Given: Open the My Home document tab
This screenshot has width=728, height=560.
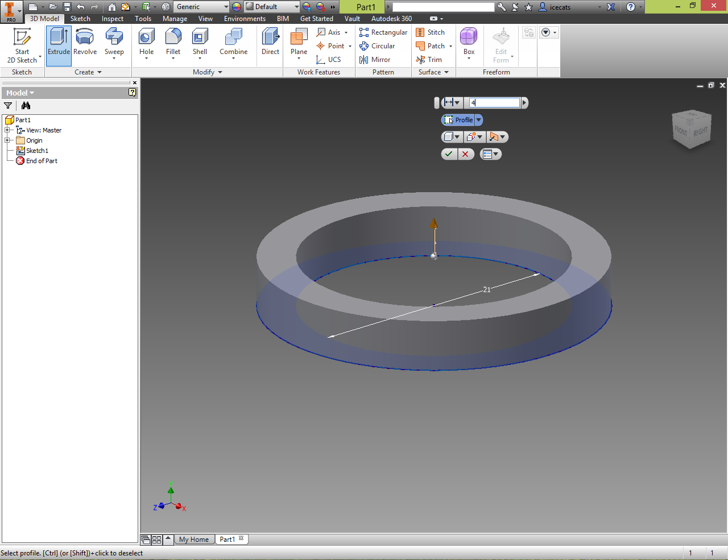Looking at the screenshot, I should pyautogui.click(x=194, y=540).
